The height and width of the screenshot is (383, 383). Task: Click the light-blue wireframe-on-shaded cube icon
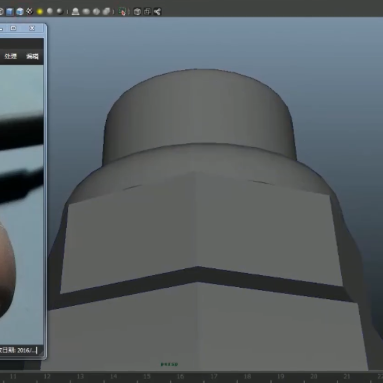point(20,12)
